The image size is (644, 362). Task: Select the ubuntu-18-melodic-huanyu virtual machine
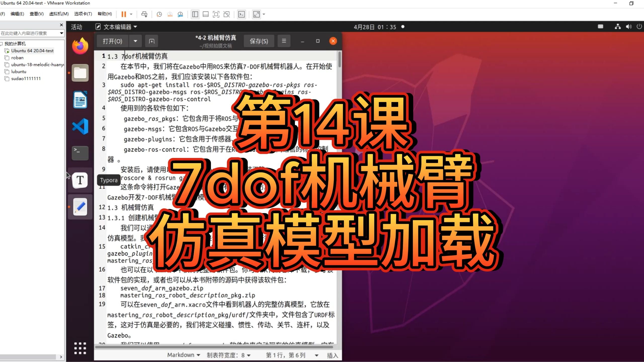click(37, 65)
